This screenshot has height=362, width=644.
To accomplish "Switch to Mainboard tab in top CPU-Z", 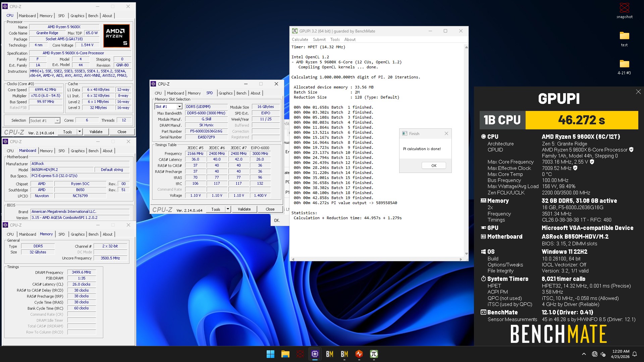I will click(x=27, y=16).
